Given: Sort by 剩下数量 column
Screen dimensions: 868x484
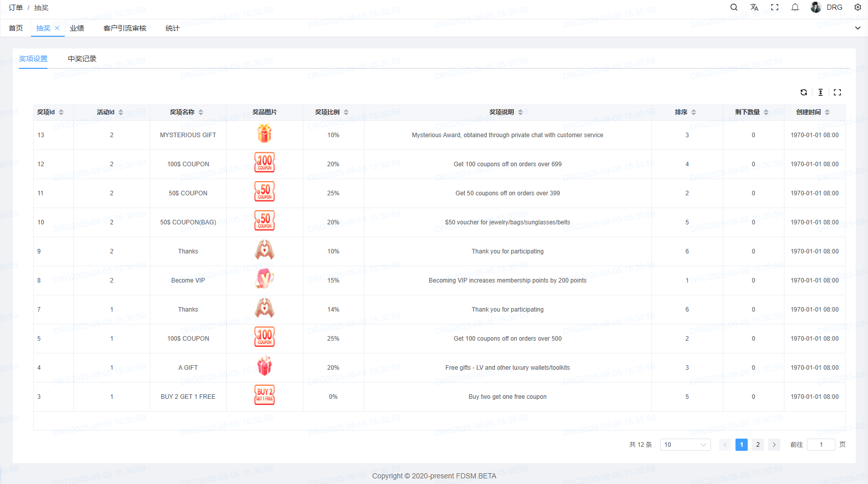Looking at the screenshot, I should pos(766,112).
